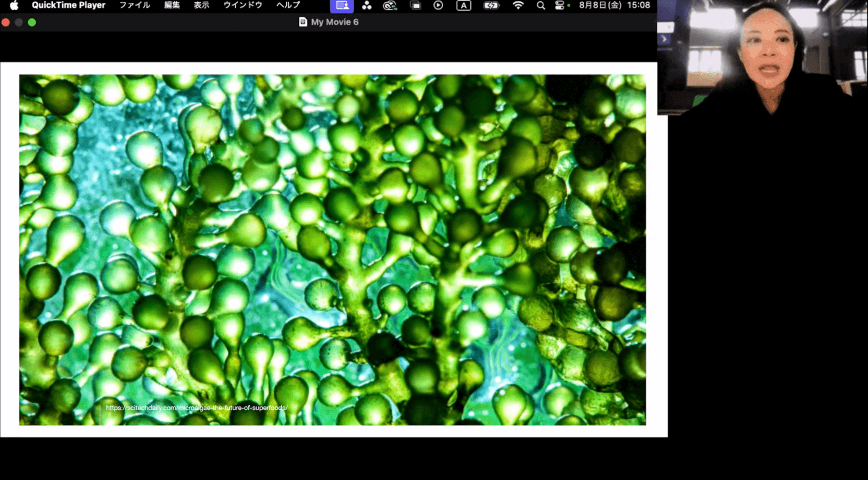Open the 表示 menu
The width and height of the screenshot is (868, 480).
tap(201, 5)
